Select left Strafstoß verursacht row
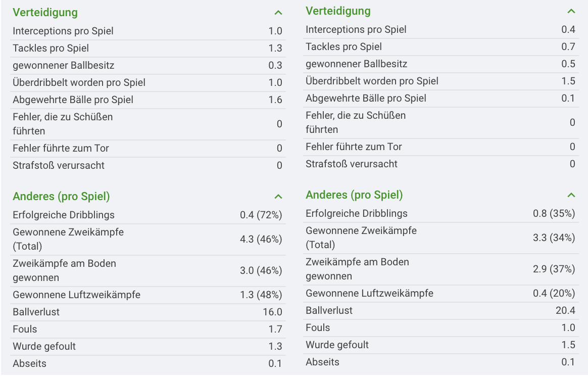 [x=148, y=165]
